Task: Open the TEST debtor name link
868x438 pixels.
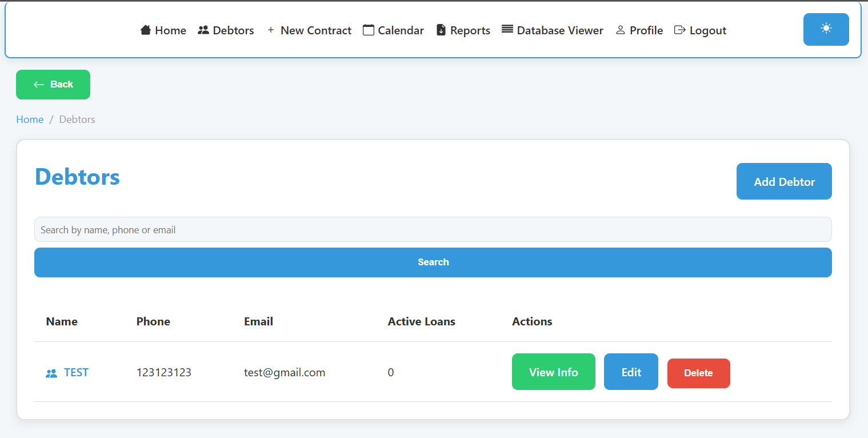Action: (76, 372)
